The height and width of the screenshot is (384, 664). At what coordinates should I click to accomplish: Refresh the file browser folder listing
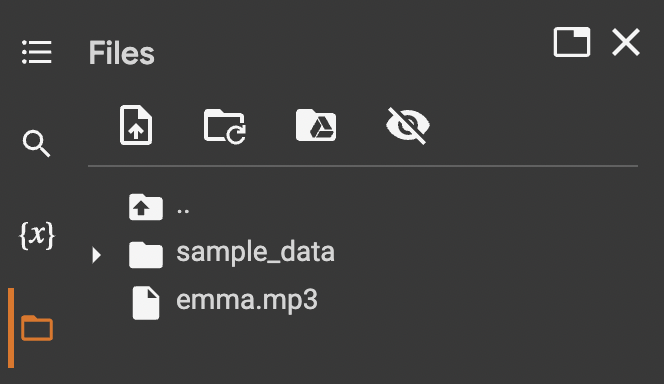[224, 127]
